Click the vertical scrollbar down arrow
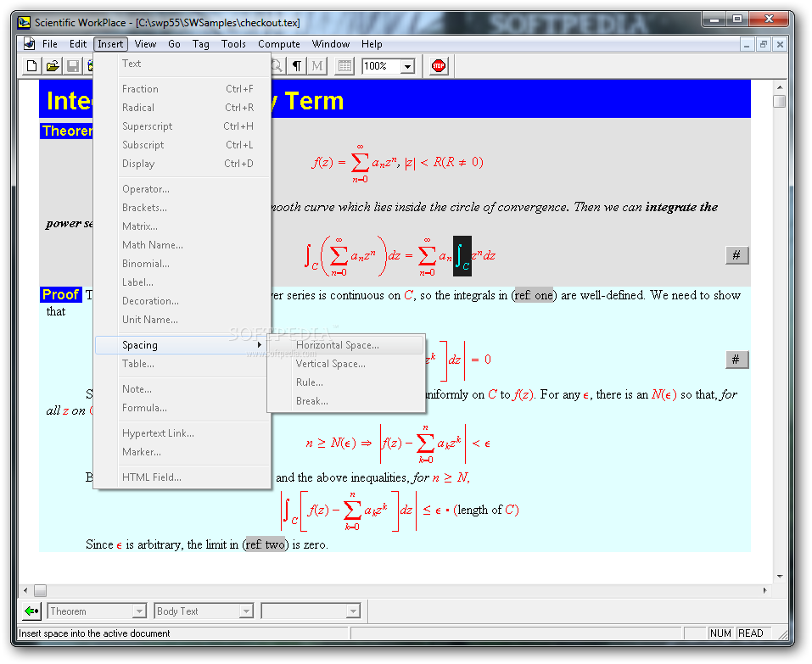This screenshot has height=664, width=812. [x=780, y=577]
